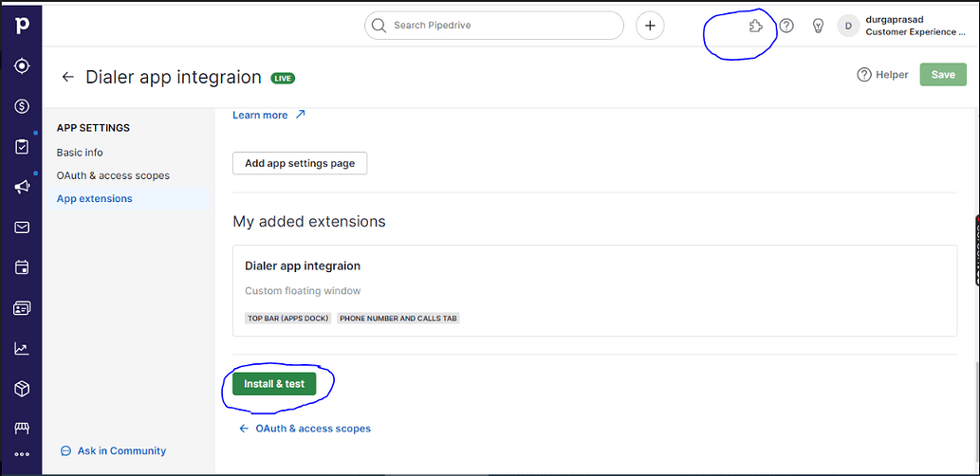Select OAuth & access scopes sidebar item
Image resolution: width=980 pixels, height=476 pixels.
[113, 175]
